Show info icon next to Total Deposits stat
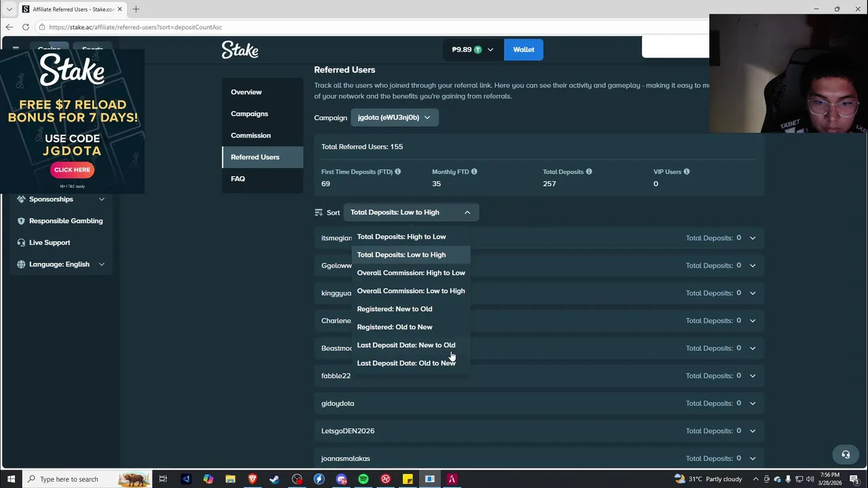 [x=589, y=171]
